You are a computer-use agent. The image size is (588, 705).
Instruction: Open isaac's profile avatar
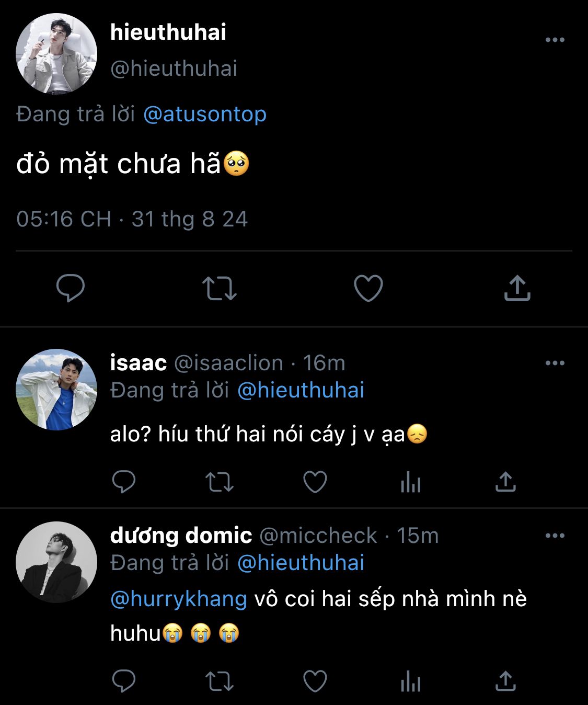(x=56, y=390)
